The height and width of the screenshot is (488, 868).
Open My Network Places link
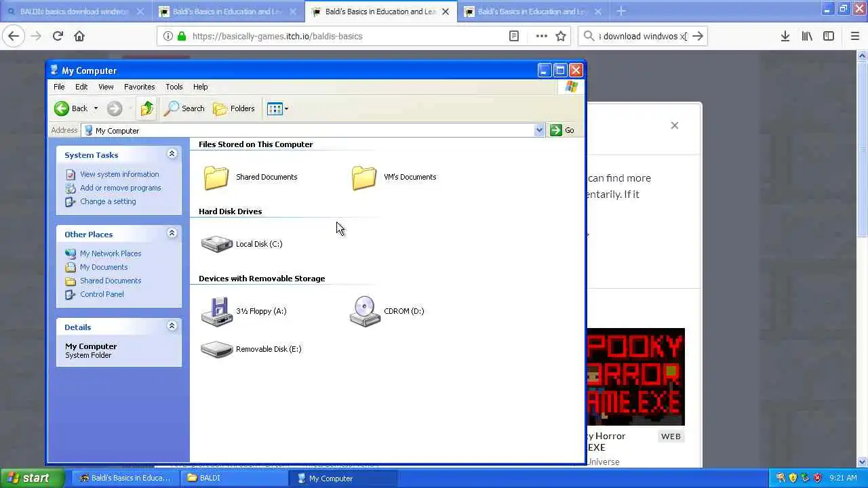click(x=111, y=253)
